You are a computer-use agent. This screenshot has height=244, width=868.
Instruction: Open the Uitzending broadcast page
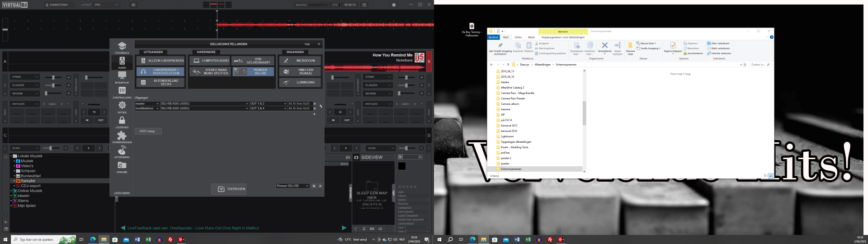click(x=122, y=152)
